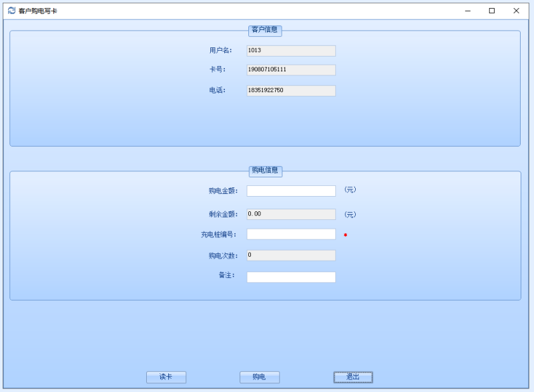The height and width of the screenshot is (392, 534).
Task: Click the 退出 button to exit
Action: pyautogui.click(x=353, y=377)
